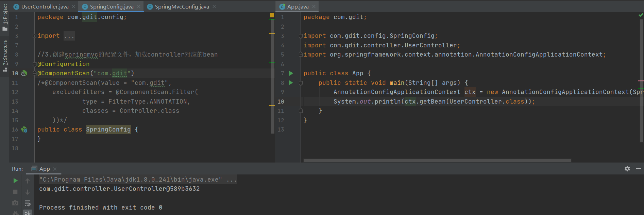Open the SpringMvcConfig.java tab
644x215 pixels.
(x=182, y=6)
